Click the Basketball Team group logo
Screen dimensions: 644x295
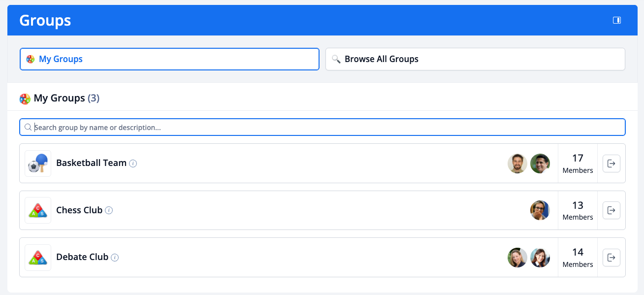point(38,164)
